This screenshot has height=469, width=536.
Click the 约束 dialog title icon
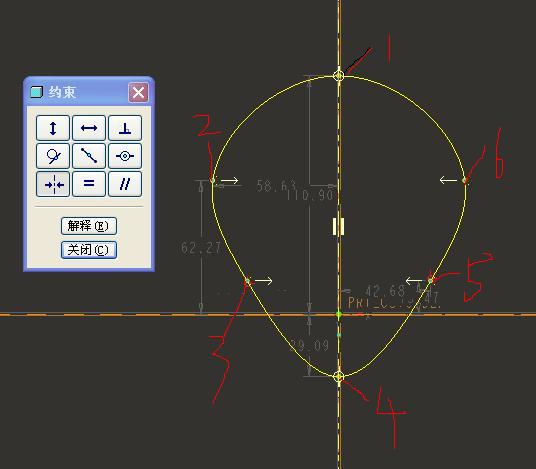point(36,92)
